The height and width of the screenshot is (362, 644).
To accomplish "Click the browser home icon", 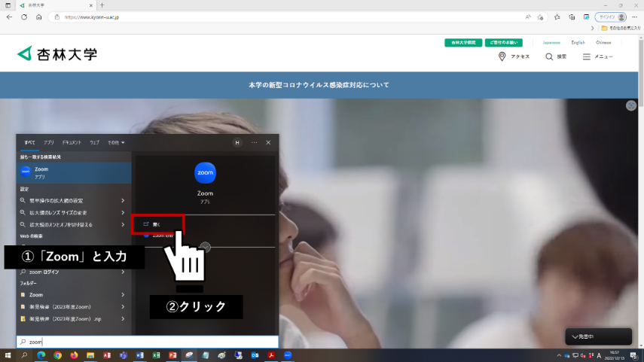I will pyautogui.click(x=39, y=17).
